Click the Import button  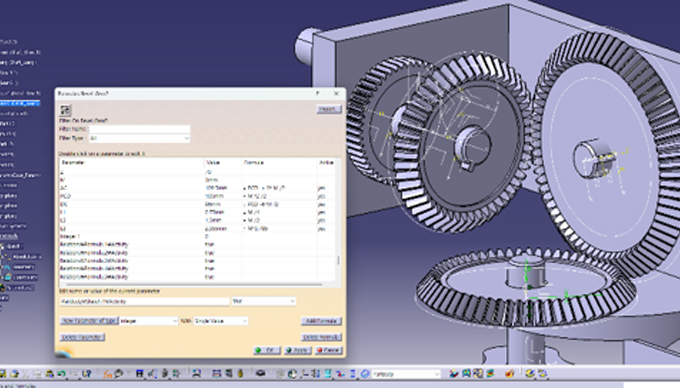click(x=328, y=109)
